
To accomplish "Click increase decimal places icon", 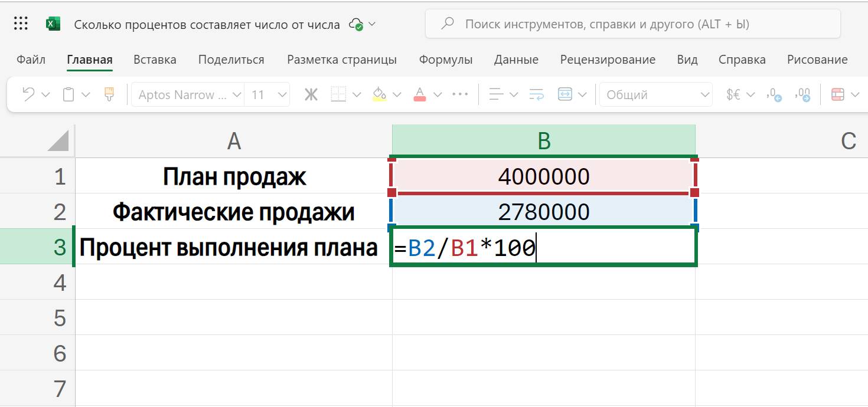I will point(803,94).
